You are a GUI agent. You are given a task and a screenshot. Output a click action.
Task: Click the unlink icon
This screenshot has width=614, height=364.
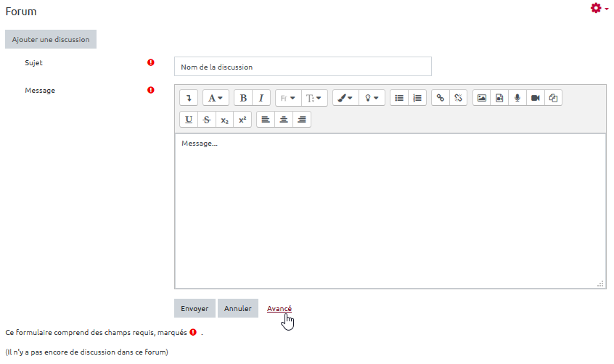458,98
